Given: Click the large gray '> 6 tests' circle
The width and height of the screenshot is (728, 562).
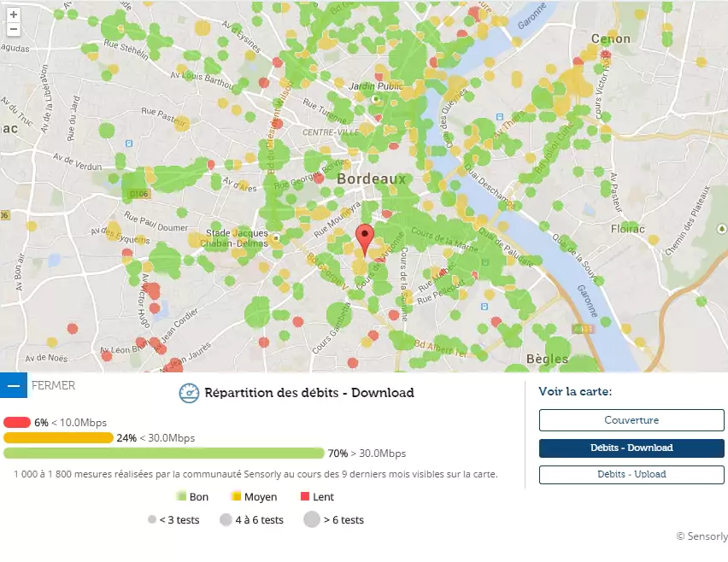Looking at the screenshot, I should [311, 519].
